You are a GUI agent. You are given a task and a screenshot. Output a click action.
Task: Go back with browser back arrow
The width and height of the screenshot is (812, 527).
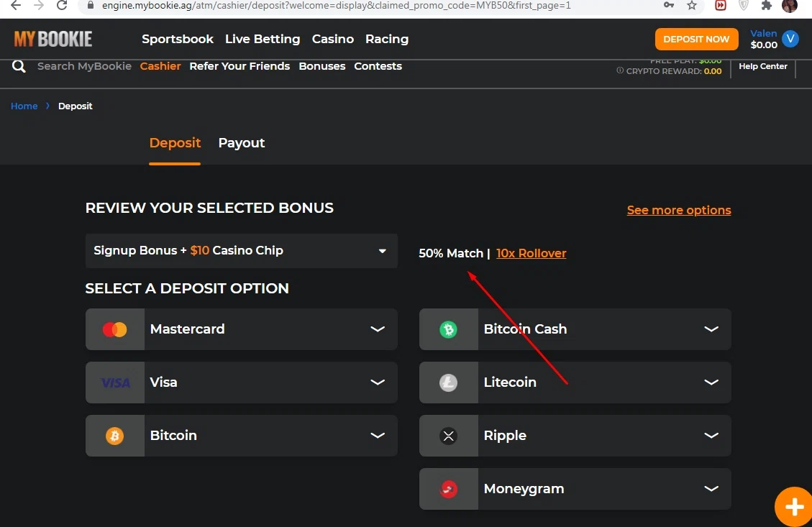16,6
